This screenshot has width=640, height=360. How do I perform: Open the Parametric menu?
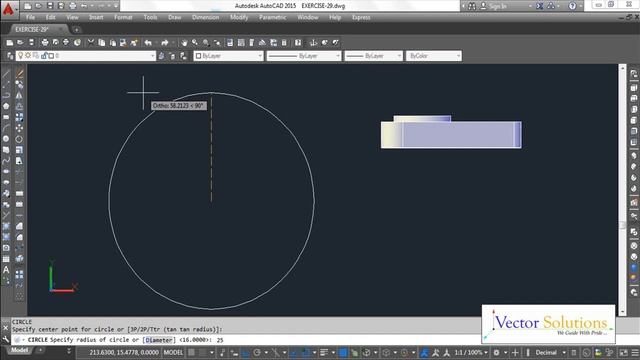point(272,17)
